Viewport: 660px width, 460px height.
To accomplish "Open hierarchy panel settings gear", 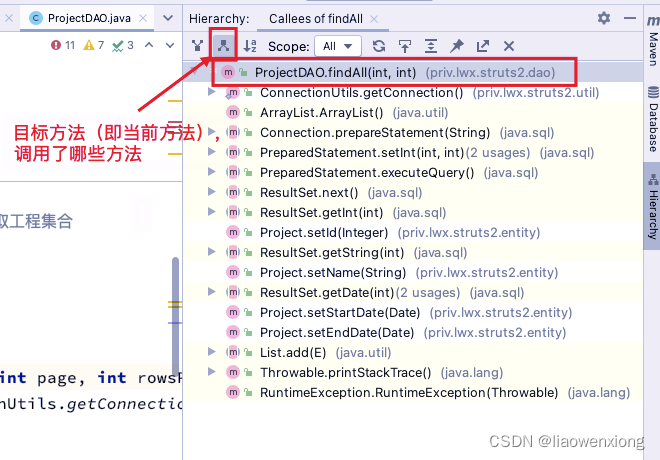I will coord(604,18).
